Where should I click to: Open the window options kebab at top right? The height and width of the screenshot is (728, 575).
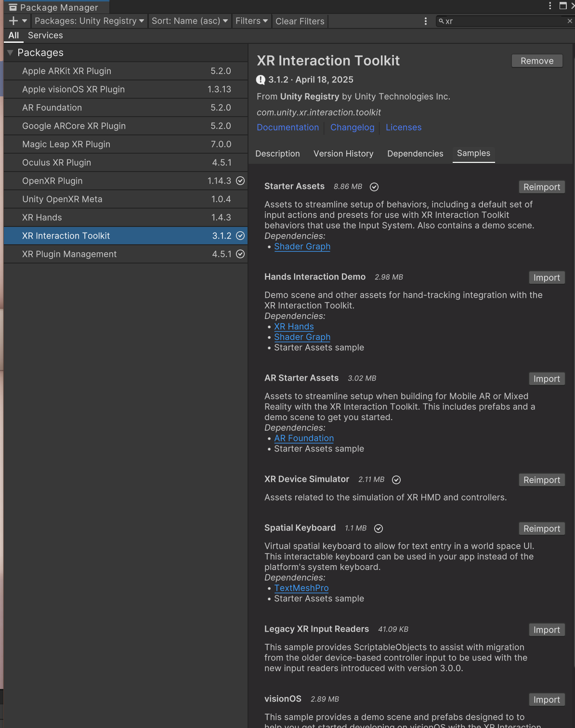coord(550,6)
